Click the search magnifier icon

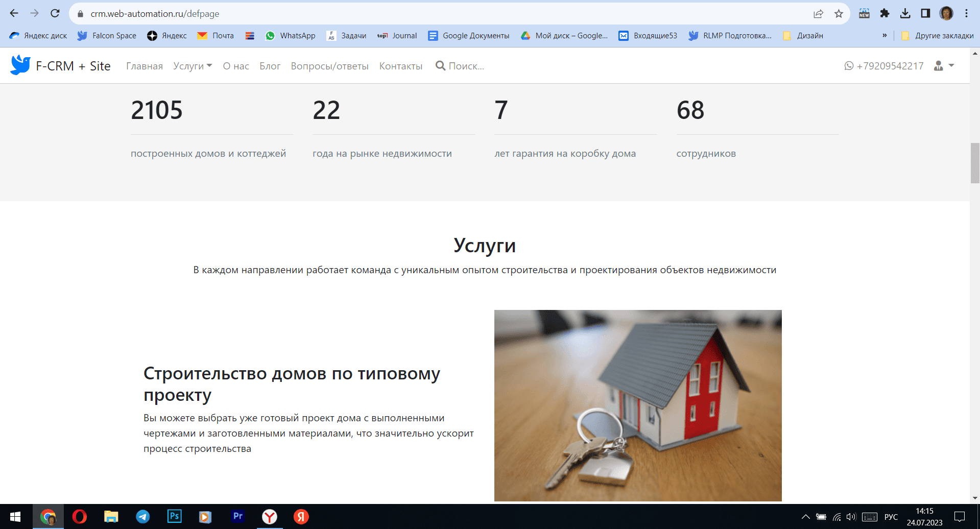tap(440, 66)
